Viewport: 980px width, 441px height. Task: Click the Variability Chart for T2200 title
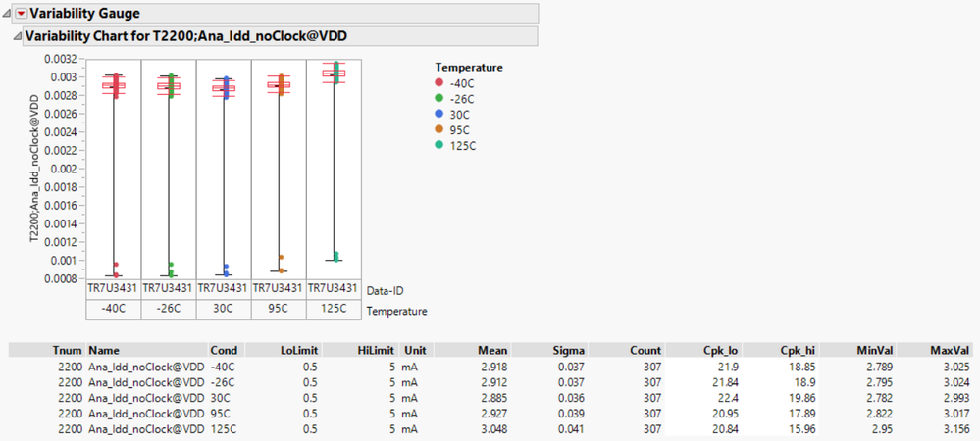click(x=185, y=37)
